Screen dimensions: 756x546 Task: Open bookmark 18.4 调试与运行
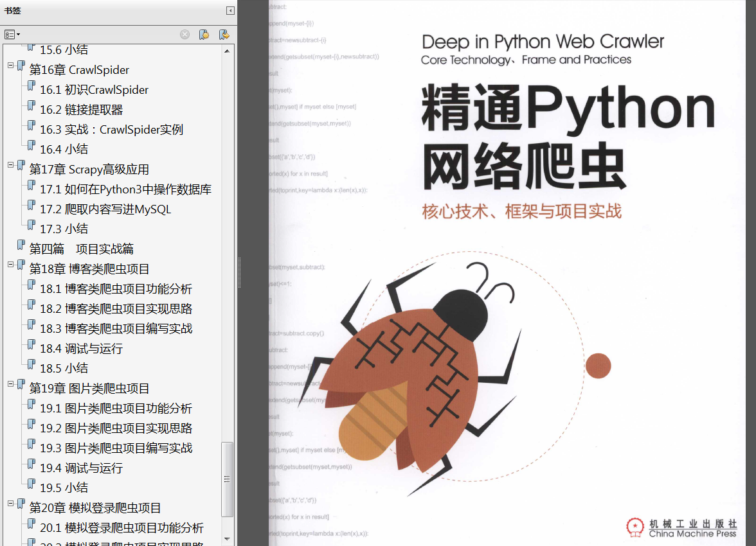click(x=81, y=349)
